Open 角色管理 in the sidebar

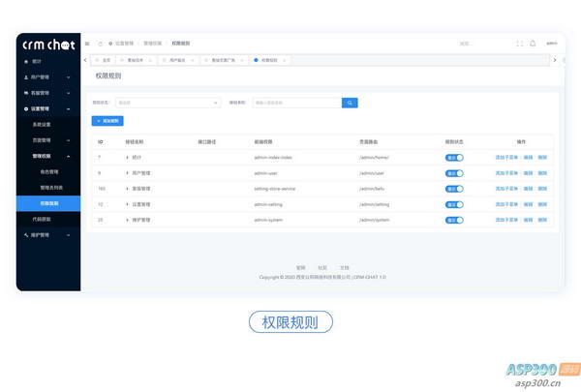49,172
